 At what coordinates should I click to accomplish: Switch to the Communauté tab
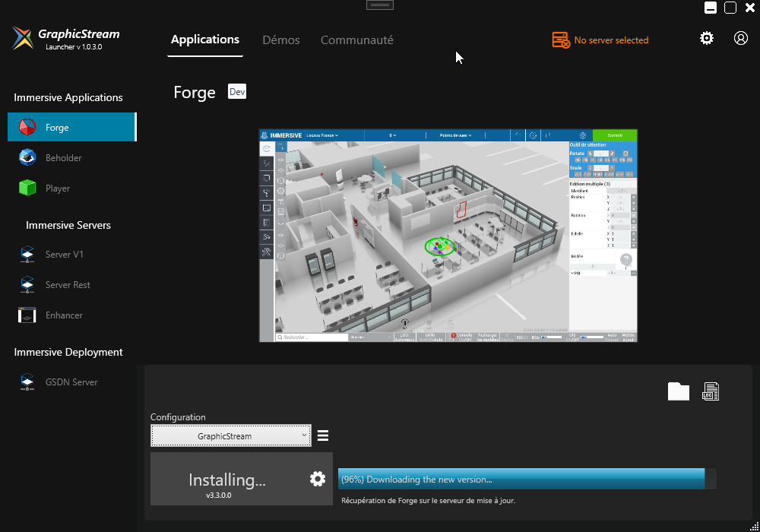tap(357, 40)
